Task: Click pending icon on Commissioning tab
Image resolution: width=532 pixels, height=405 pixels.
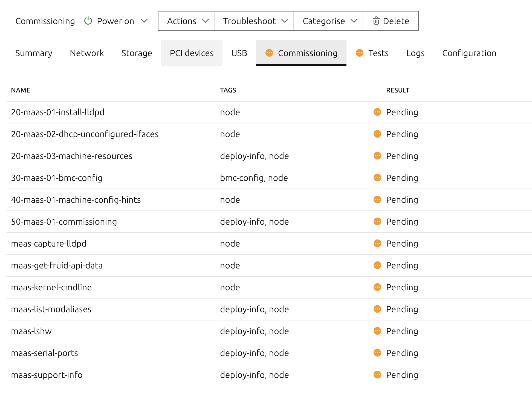Action: point(269,53)
